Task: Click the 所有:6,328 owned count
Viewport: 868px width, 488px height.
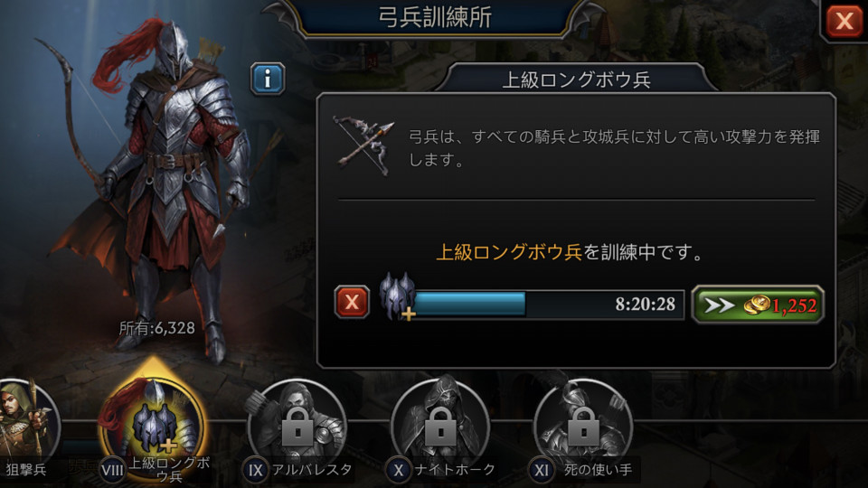Action: point(157,328)
